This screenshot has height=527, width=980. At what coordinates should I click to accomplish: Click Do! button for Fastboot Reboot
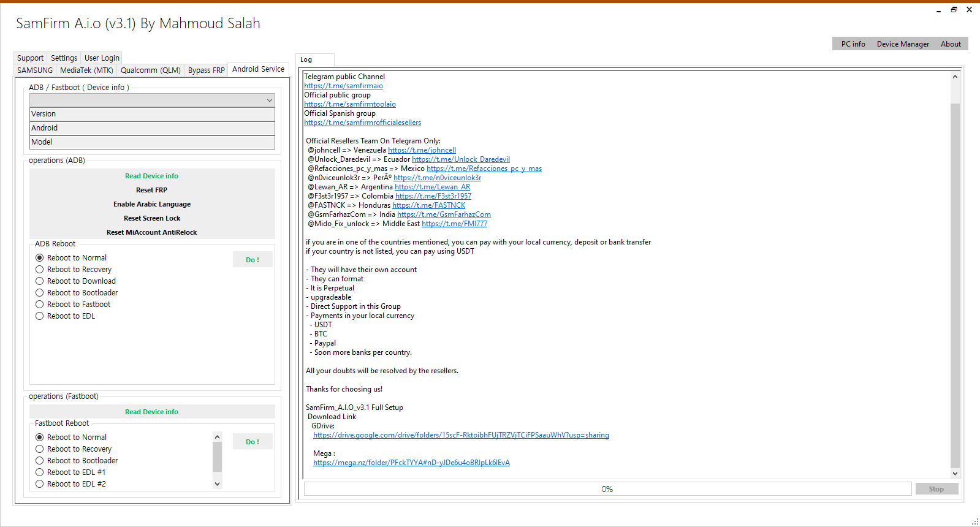click(x=253, y=442)
